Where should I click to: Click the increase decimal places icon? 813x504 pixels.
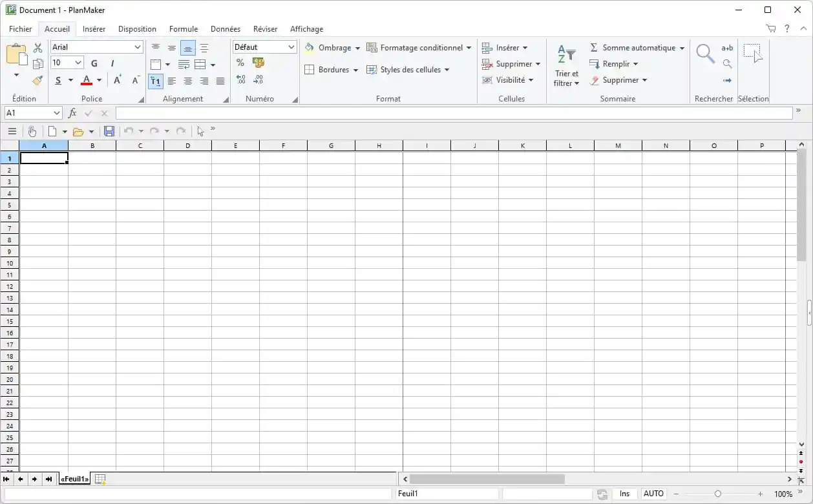240,79
